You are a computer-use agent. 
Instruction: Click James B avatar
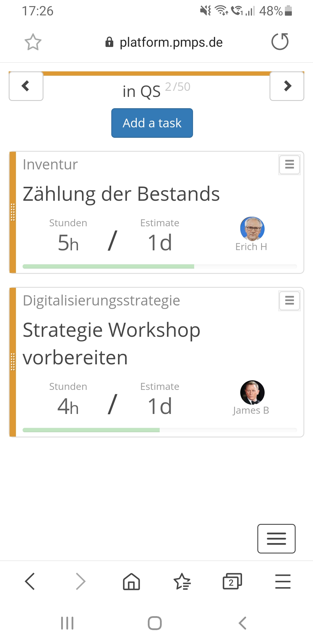click(252, 392)
